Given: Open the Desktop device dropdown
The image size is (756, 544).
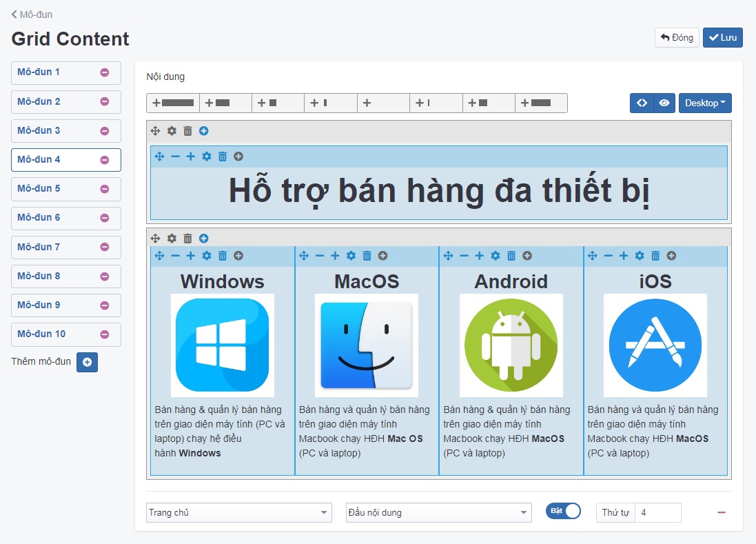Looking at the screenshot, I should tap(705, 103).
